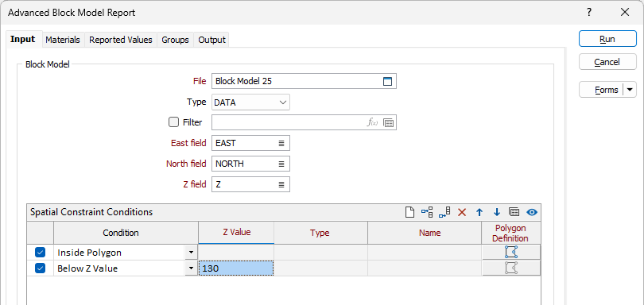
Task: Toggle the eye preview icon in the constraints toolbar
Action: pos(532,212)
